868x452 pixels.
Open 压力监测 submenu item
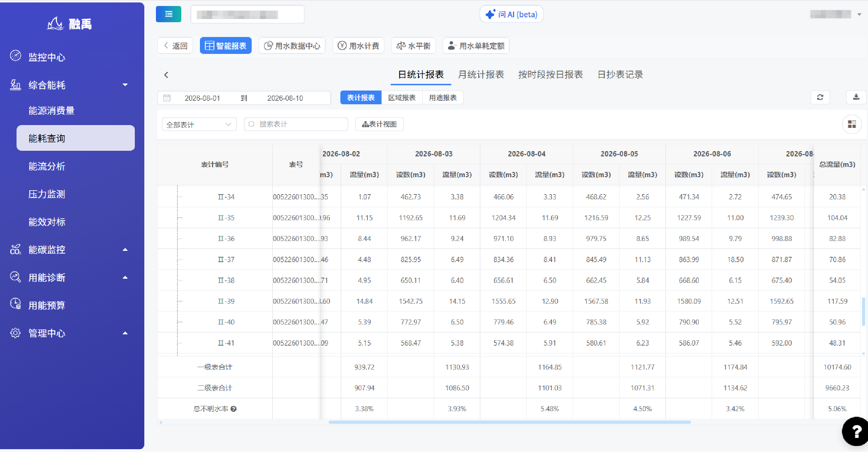coord(47,194)
